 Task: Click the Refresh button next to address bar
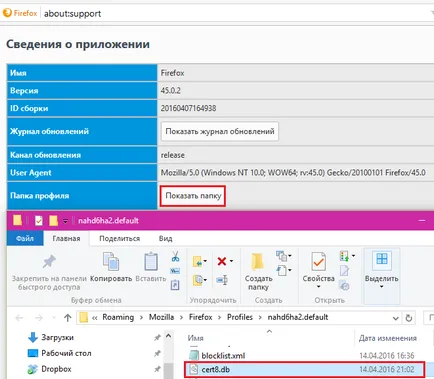(x=409, y=318)
